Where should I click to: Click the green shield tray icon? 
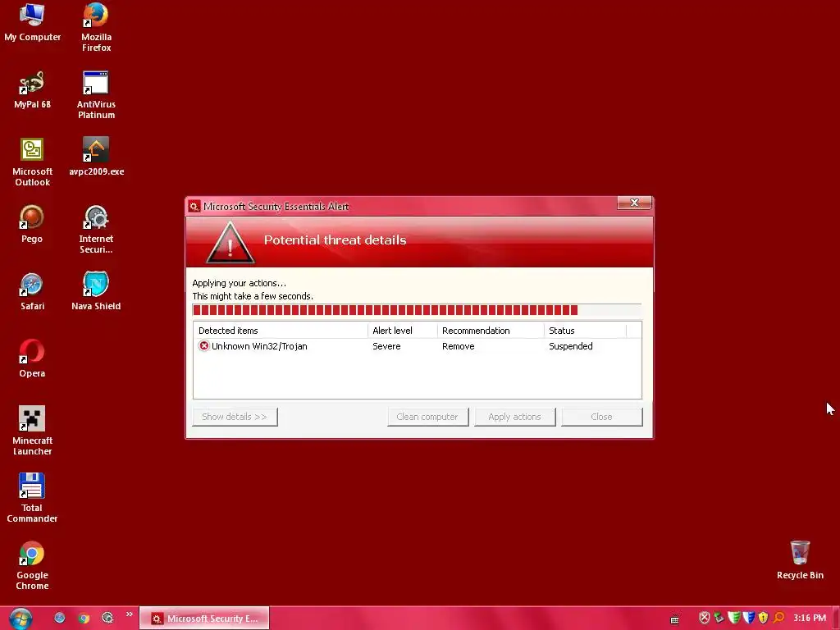coord(734,619)
